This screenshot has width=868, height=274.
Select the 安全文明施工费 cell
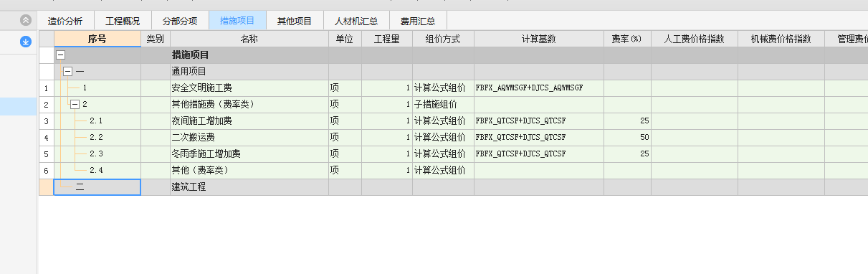point(249,88)
